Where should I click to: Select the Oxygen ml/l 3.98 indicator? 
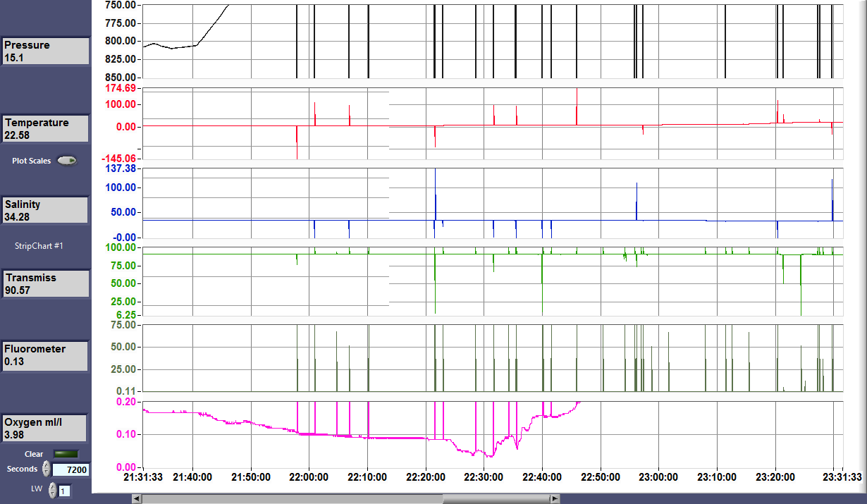click(45, 428)
